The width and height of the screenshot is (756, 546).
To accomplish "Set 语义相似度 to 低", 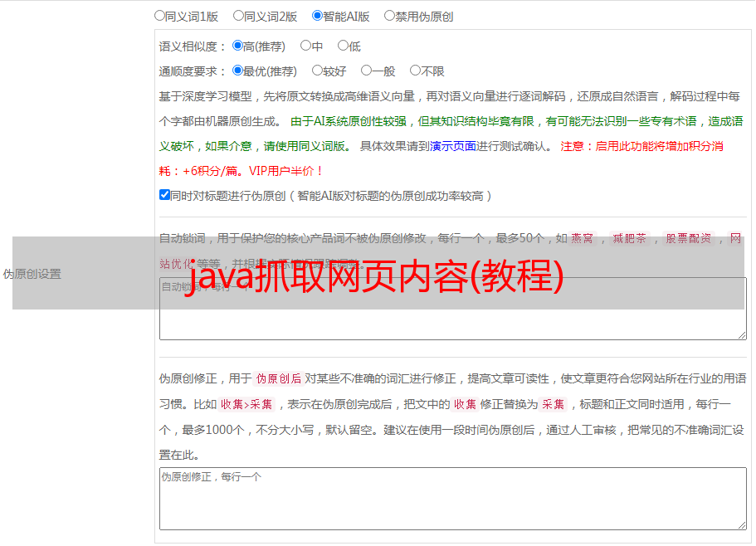I will (x=343, y=46).
